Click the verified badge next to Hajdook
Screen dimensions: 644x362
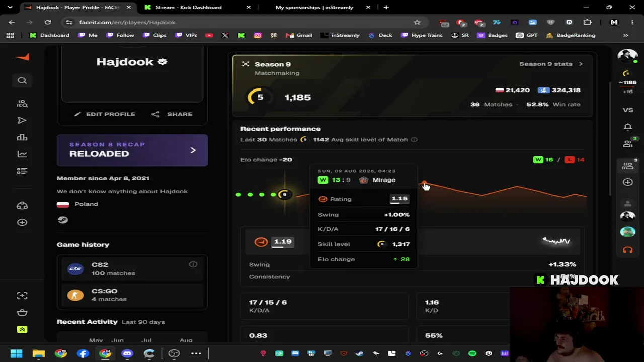[163, 62]
